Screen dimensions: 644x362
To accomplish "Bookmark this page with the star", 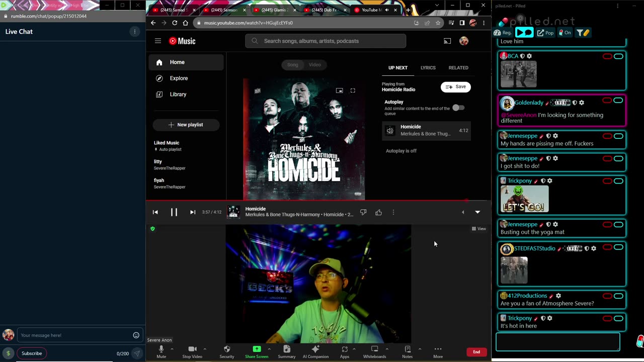I will 438,23.
